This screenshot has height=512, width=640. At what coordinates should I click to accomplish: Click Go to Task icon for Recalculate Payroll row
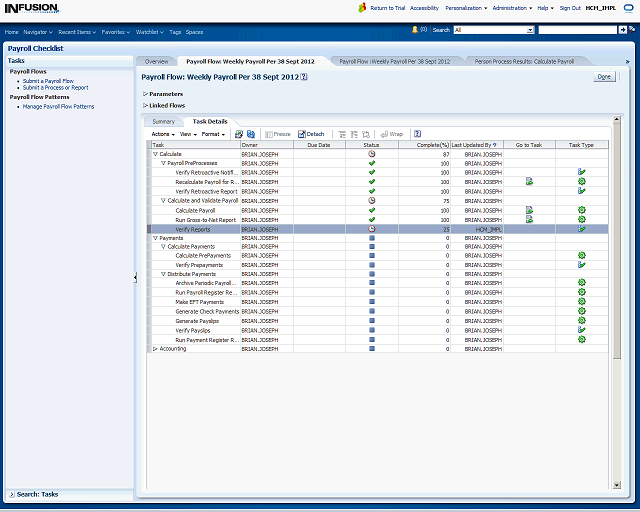[529, 182]
